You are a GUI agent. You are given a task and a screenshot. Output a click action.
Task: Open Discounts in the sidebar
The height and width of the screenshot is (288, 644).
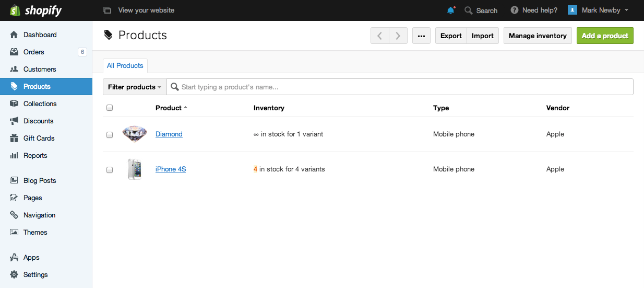click(x=46, y=121)
